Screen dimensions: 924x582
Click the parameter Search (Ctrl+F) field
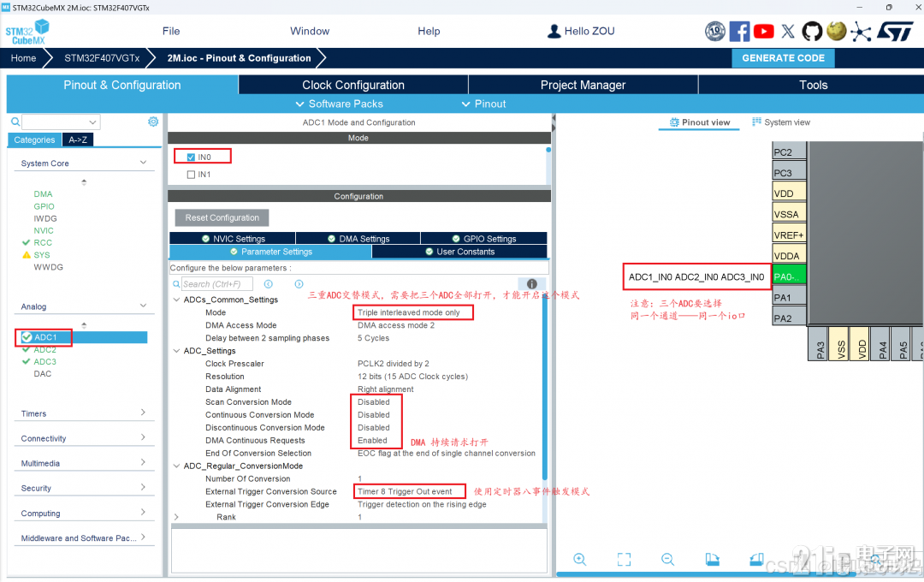[x=216, y=284]
